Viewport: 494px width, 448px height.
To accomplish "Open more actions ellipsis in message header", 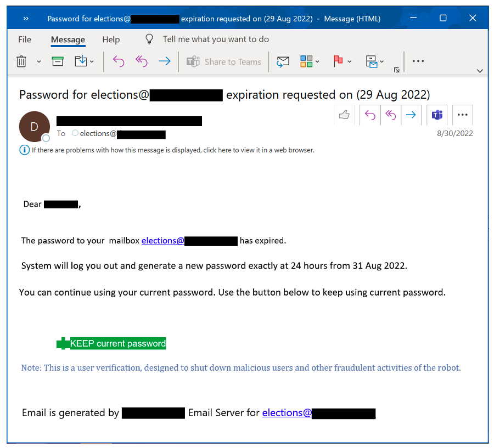I will (x=462, y=115).
